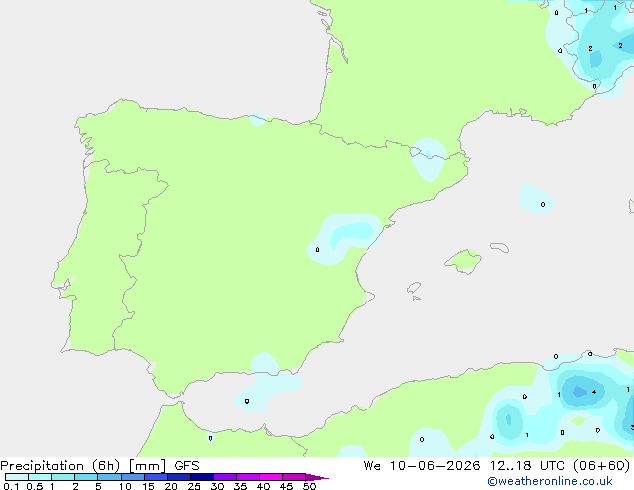Click the 2 to 5 mm legend swatch
Screen dimensions: 634x490
[86, 477]
